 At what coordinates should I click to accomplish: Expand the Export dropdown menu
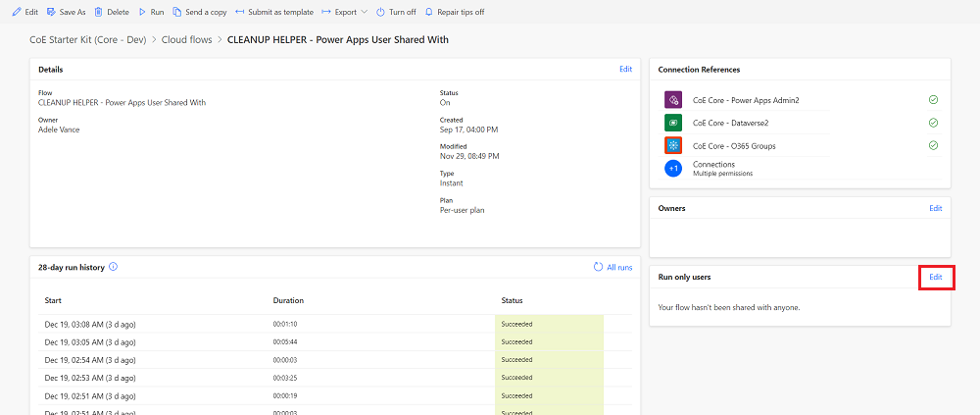[x=344, y=12]
